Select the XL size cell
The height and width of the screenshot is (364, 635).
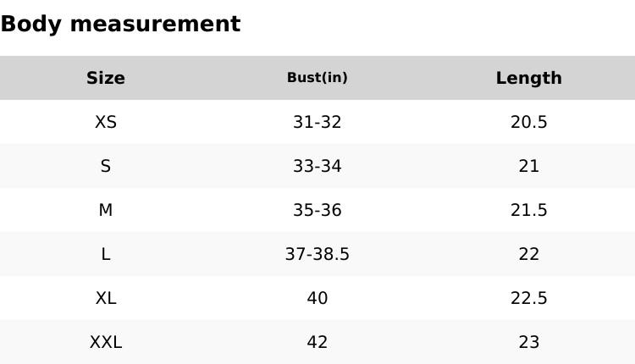(106, 298)
